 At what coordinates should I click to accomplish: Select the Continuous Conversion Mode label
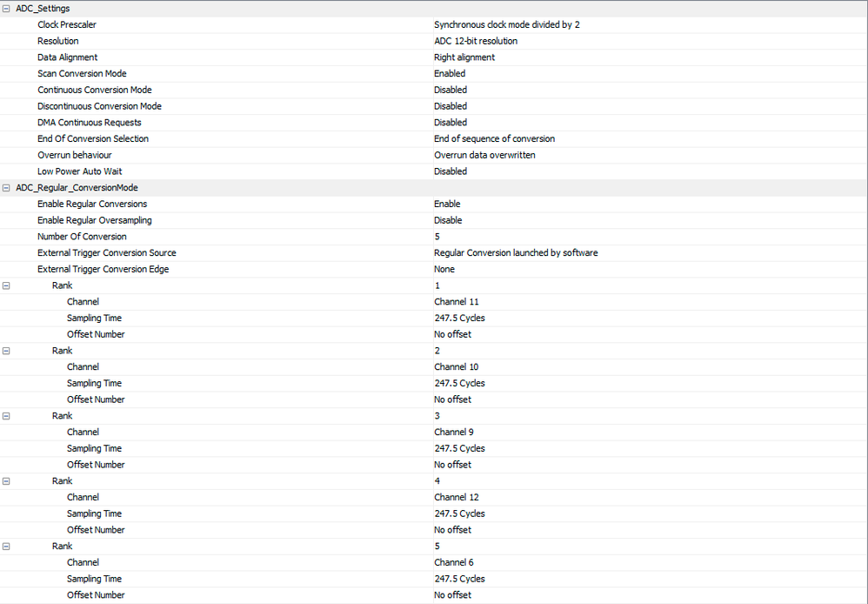[94, 90]
